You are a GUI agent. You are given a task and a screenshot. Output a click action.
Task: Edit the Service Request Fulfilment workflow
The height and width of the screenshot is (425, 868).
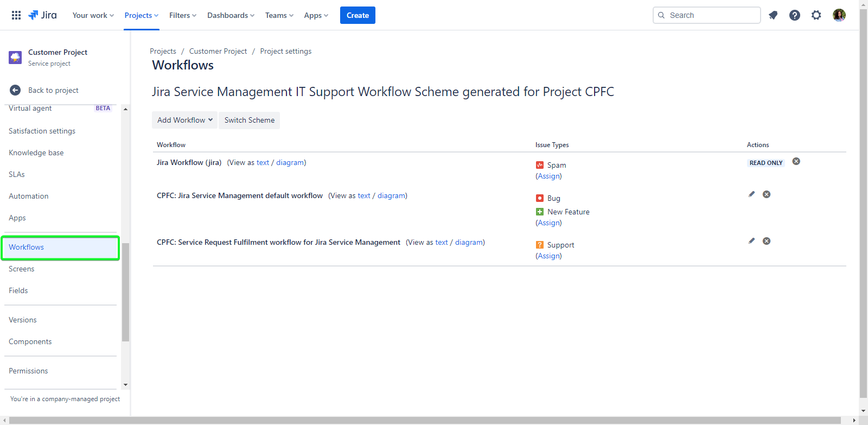coord(751,241)
